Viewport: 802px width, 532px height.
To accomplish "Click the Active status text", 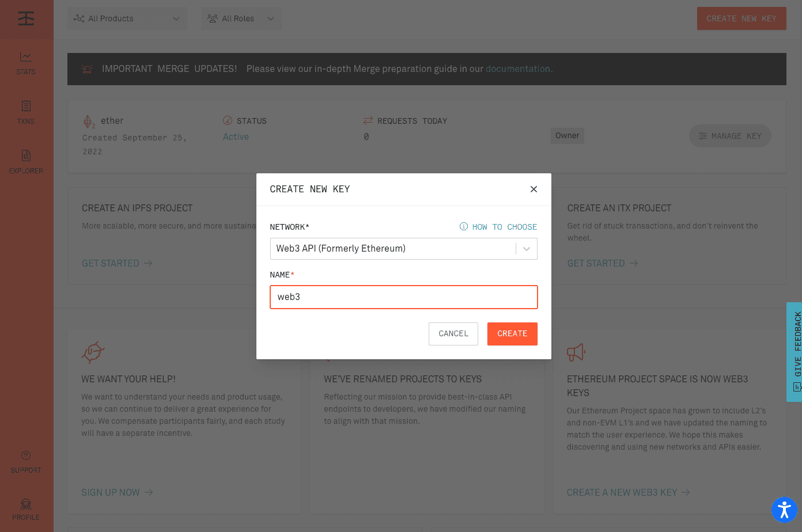I will point(236,137).
